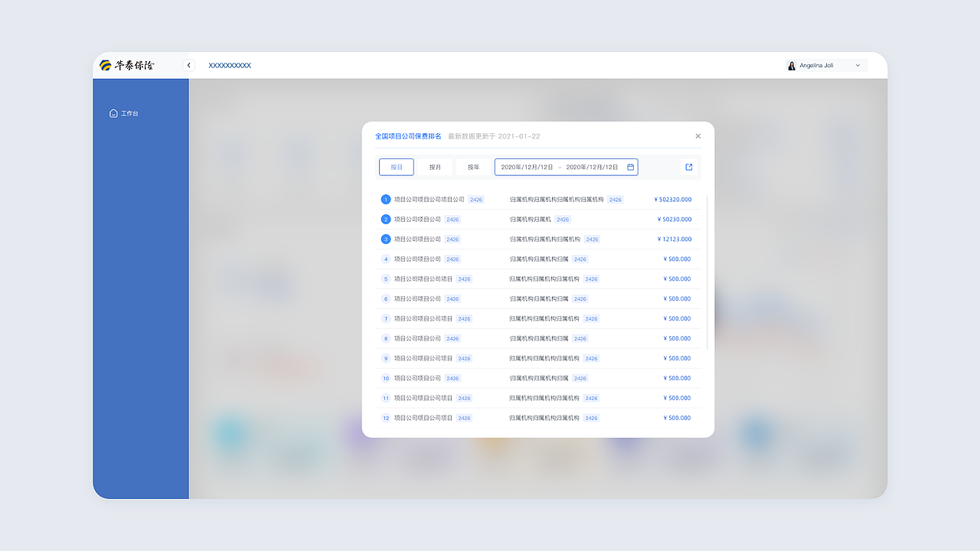Click the ¥ 500.000 amount in row 12
This screenshot has height=551, width=980.
[677, 418]
